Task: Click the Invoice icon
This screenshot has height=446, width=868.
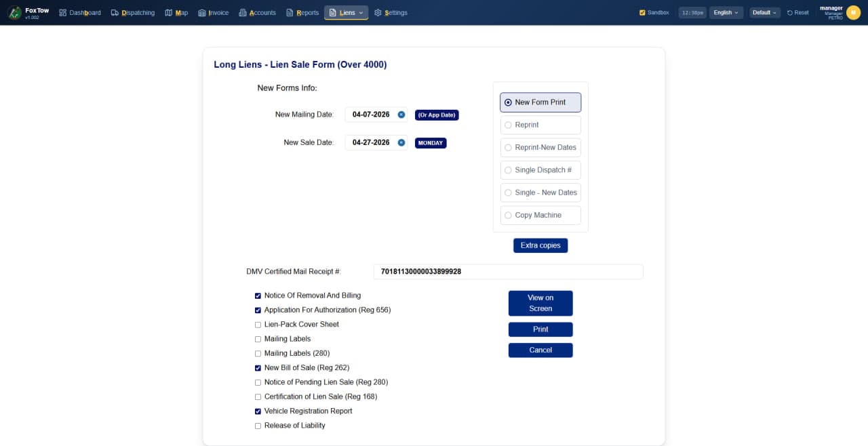Action: point(201,12)
